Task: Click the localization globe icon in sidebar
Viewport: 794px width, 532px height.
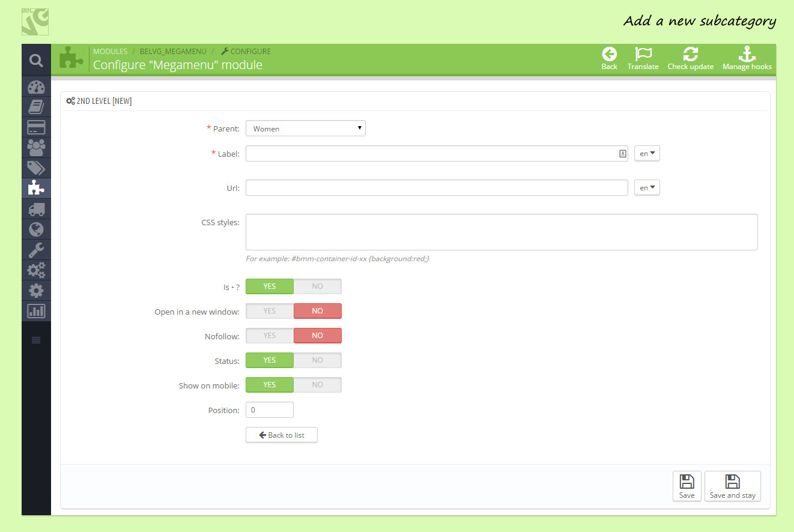Action: (x=36, y=229)
